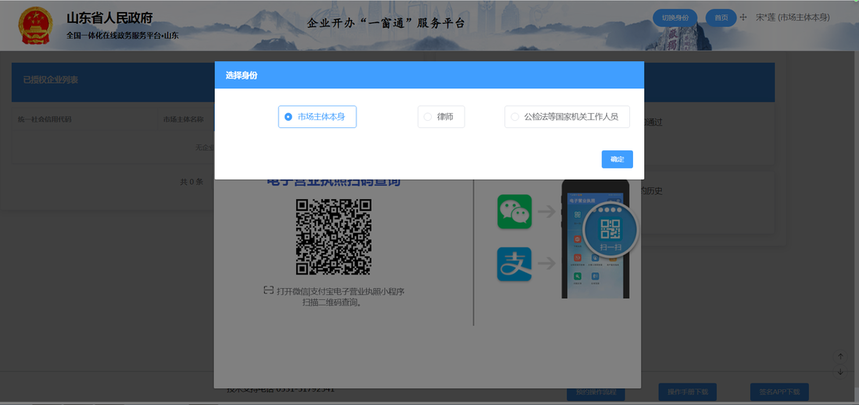Confirm identity with the 确定 button
859x405 pixels.
click(x=617, y=159)
